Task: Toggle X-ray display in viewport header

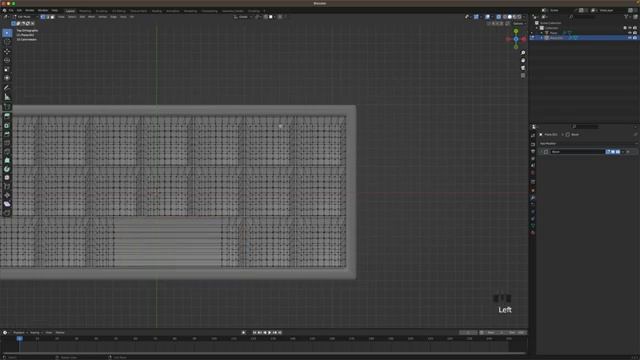Action: pyautogui.click(x=498, y=17)
